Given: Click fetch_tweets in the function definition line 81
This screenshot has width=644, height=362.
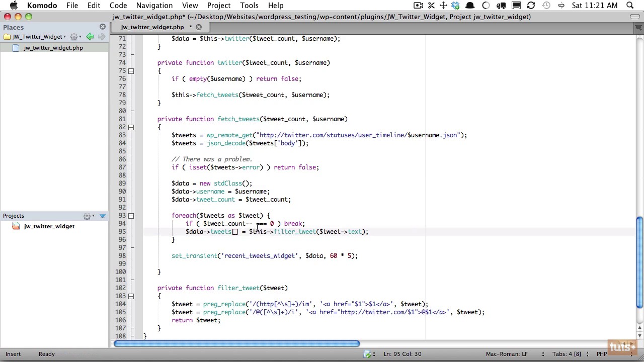Looking at the screenshot, I should pos(238,119).
